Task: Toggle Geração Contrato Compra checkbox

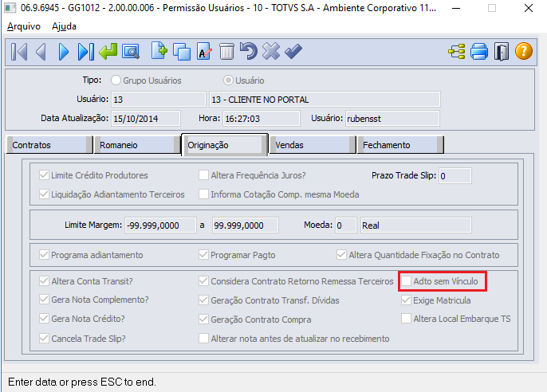Action: click(x=203, y=319)
